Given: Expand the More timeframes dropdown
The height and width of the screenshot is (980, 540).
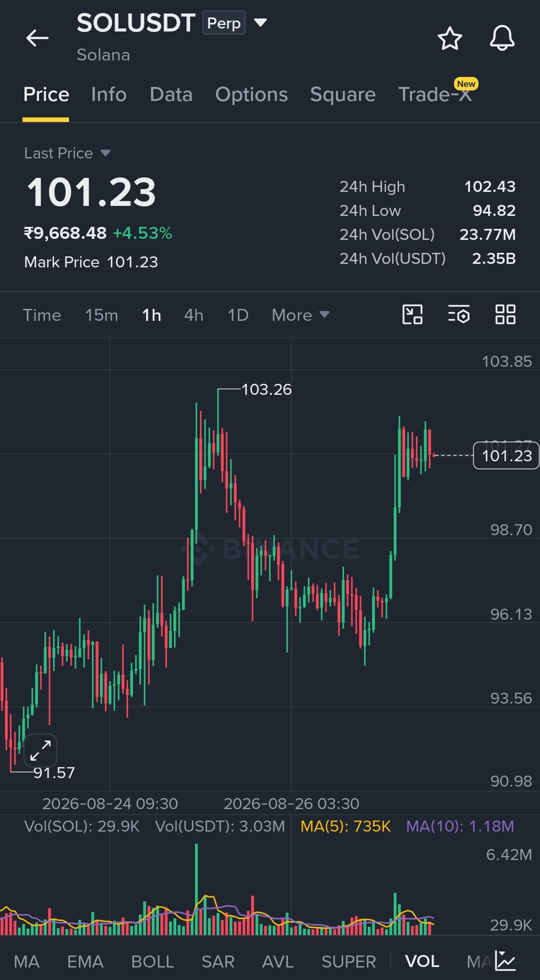Looking at the screenshot, I should click(x=300, y=315).
